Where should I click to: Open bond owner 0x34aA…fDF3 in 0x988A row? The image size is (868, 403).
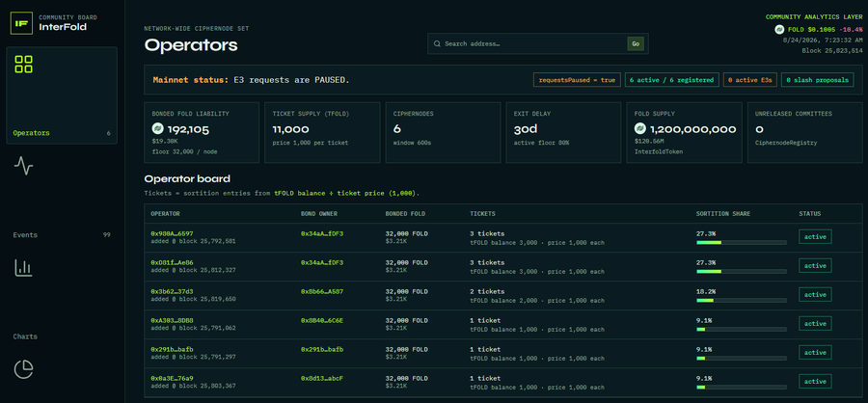tap(322, 233)
